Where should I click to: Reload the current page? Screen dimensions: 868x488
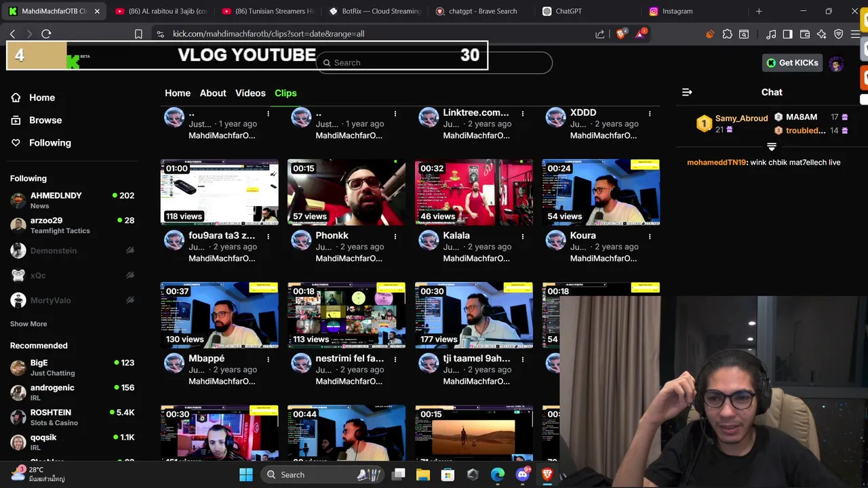click(x=46, y=34)
